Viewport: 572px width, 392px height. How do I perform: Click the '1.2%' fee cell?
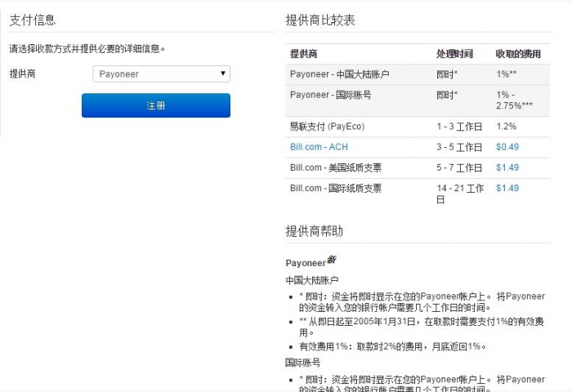click(506, 127)
